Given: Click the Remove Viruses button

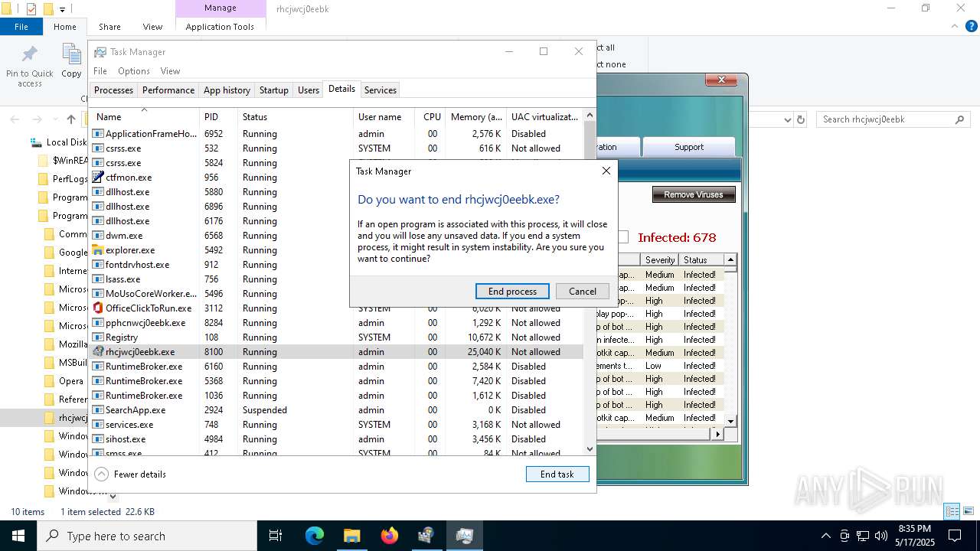Looking at the screenshot, I should pyautogui.click(x=694, y=194).
